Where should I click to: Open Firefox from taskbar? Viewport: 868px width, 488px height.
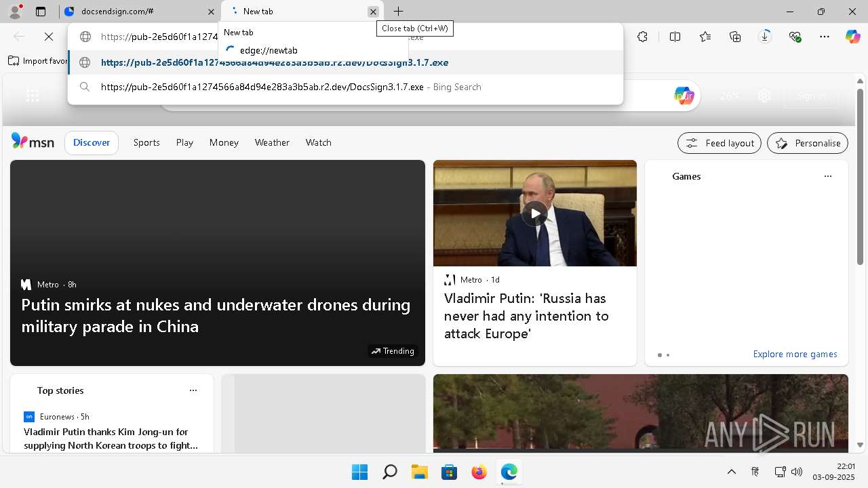click(479, 472)
